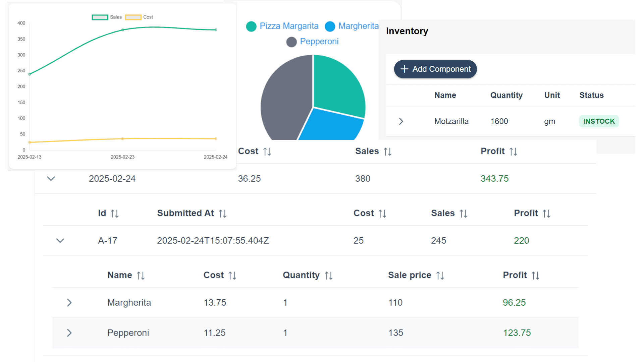
Task: Sort top table by Cost icon
Action: point(267,152)
